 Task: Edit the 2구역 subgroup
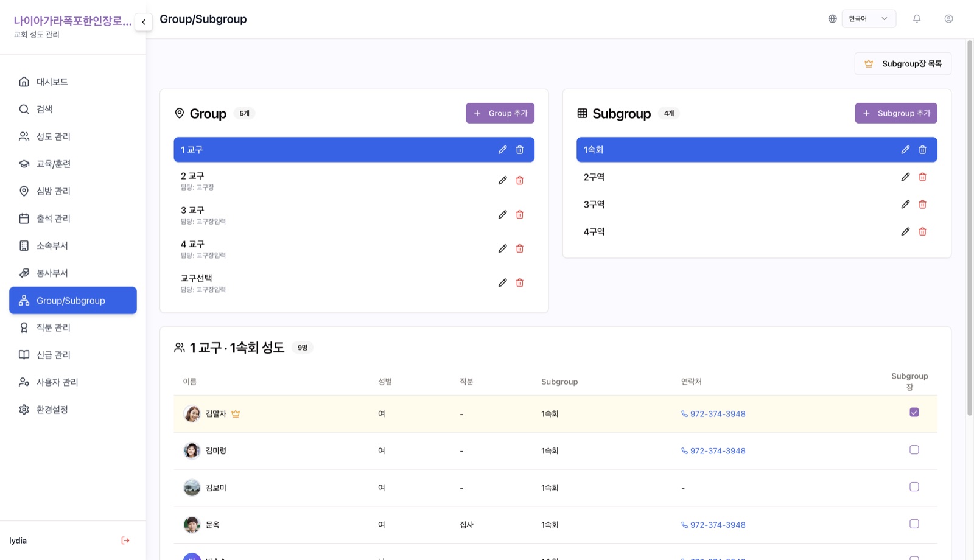[905, 177]
